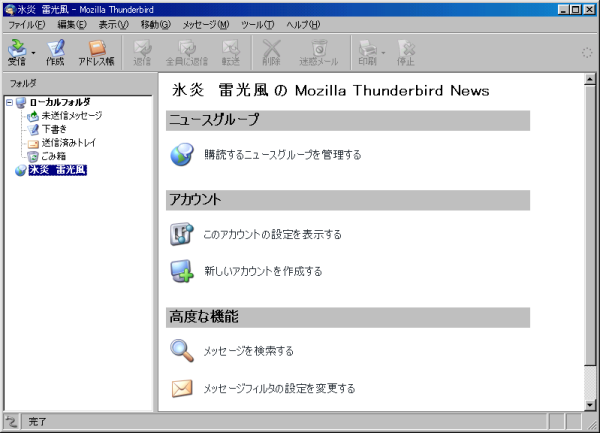The image size is (600, 433).
Task: Open the 移動(G) menu
Action: pyautogui.click(x=155, y=25)
